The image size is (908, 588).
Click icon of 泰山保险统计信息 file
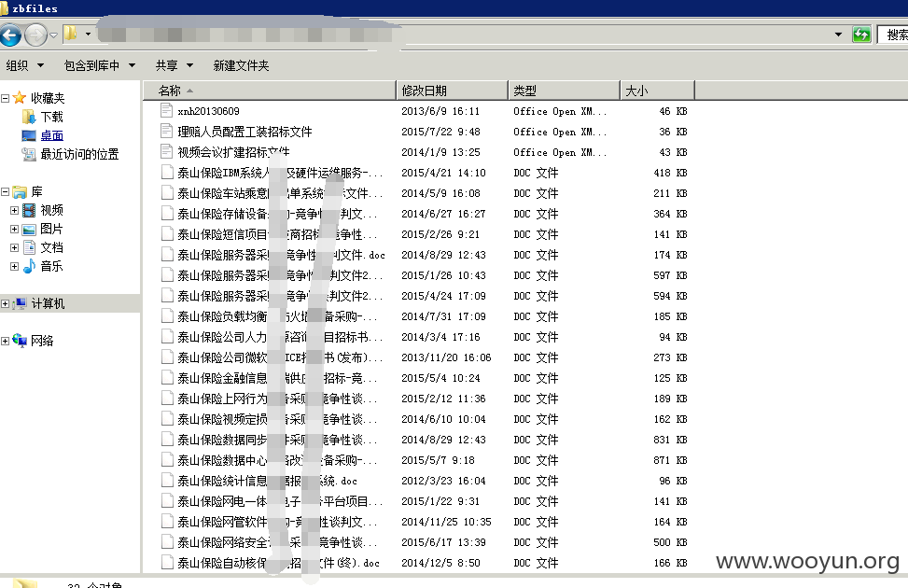pos(167,481)
